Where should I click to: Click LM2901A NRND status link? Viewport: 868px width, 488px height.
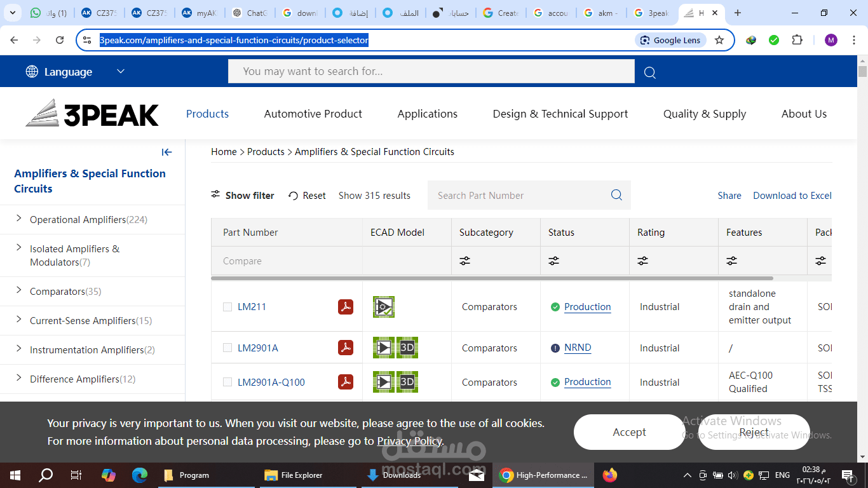point(578,348)
